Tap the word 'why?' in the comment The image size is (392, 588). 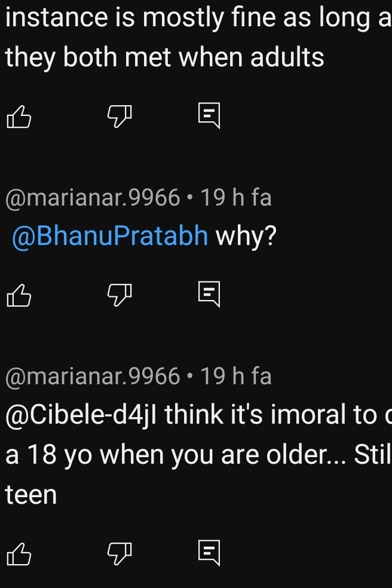tap(246, 237)
